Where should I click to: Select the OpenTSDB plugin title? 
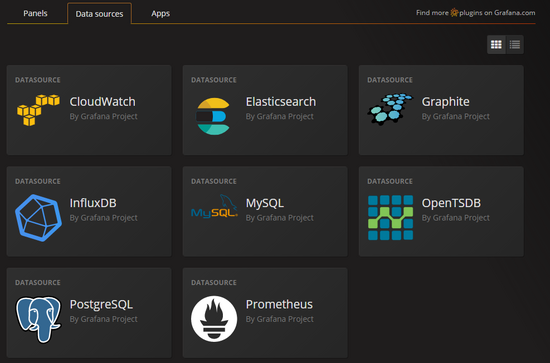(451, 203)
